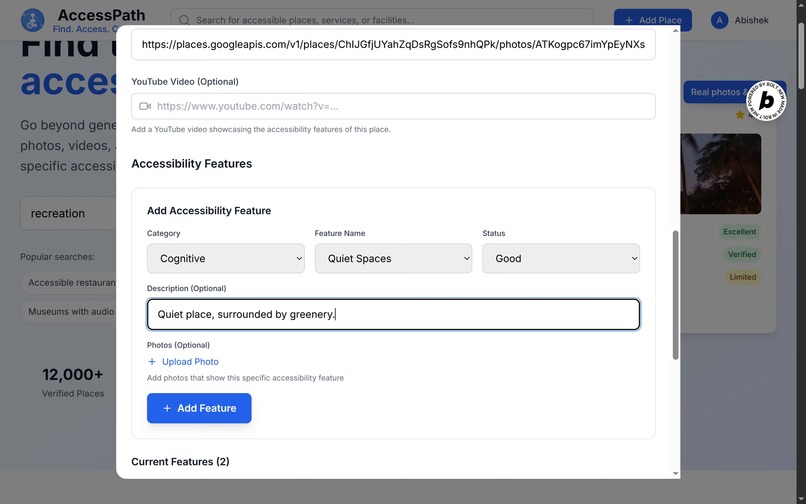The width and height of the screenshot is (806, 504).
Task: Open the Category dropdown showing Cognitive
Action: pyautogui.click(x=226, y=258)
